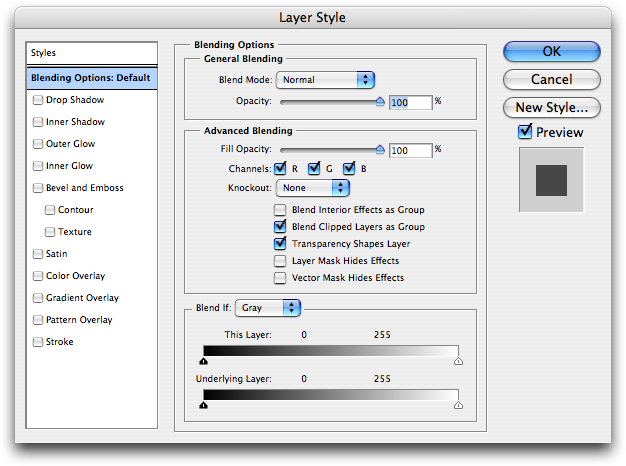Image resolution: width=626 pixels, height=466 pixels.
Task: Uncheck the B channel checkbox
Action: 349,169
